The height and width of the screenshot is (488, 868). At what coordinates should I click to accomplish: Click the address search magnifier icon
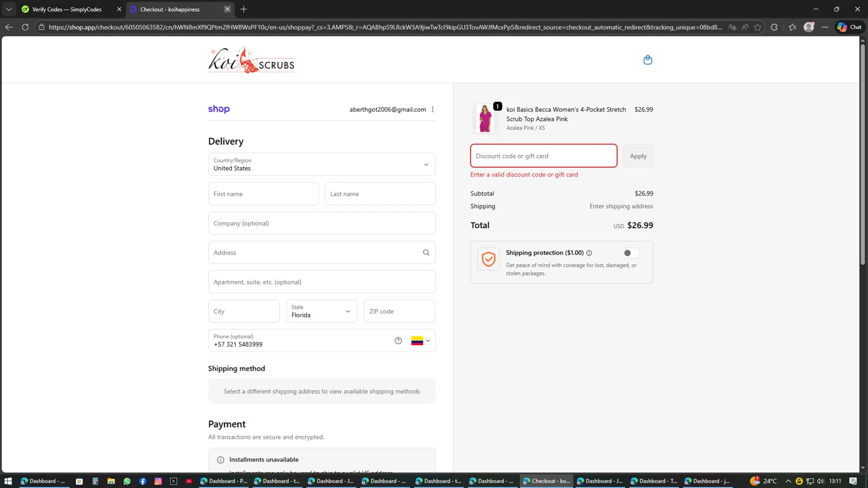[x=426, y=253]
